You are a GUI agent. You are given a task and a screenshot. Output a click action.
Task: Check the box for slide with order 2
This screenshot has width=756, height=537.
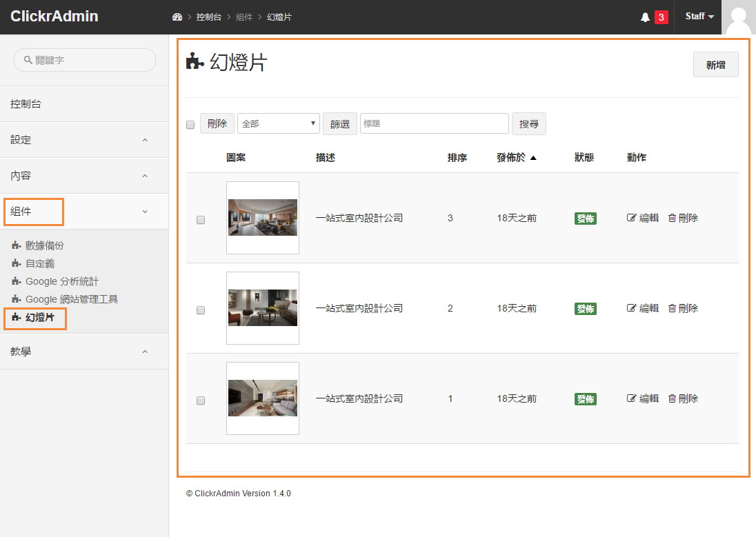(x=201, y=310)
